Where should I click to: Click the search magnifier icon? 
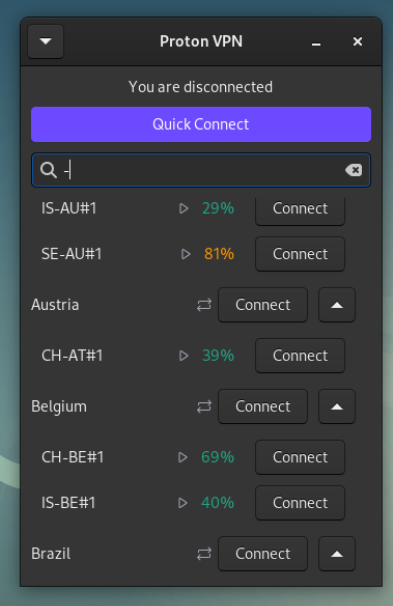click(x=49, y=170)
